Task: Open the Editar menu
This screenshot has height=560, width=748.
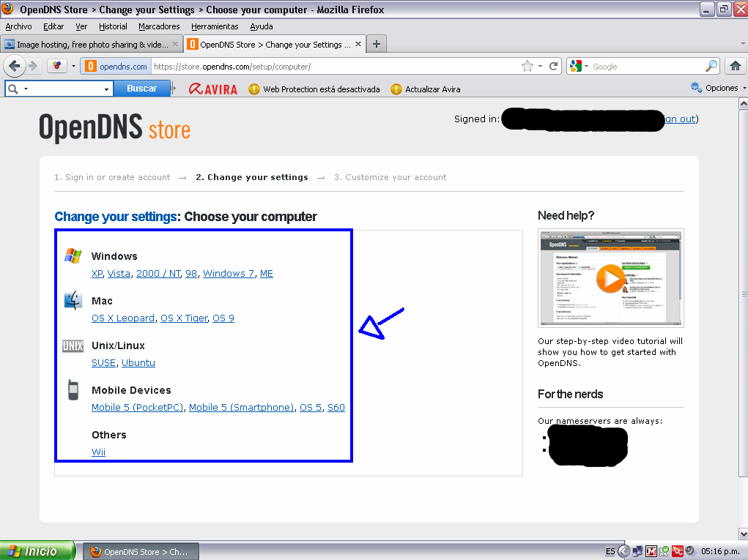Action: (53, 26)
